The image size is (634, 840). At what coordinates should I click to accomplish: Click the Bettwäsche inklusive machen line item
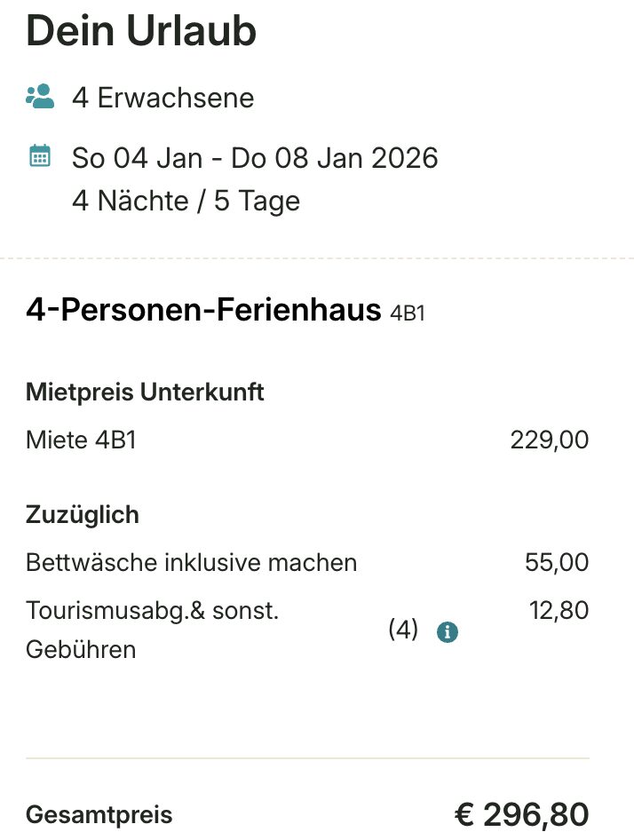point(191,562)
